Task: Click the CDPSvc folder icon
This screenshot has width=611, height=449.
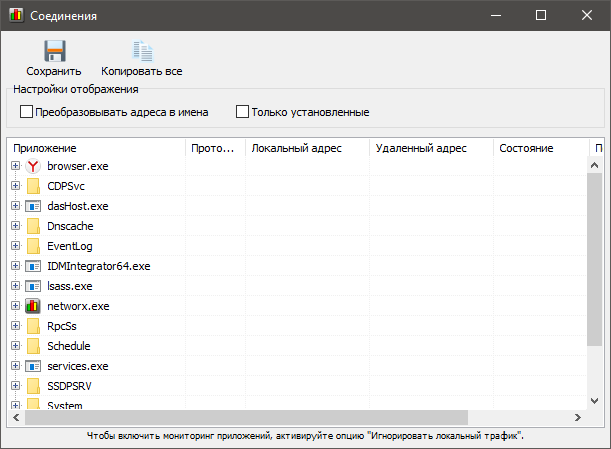Action: click(33, 186)
